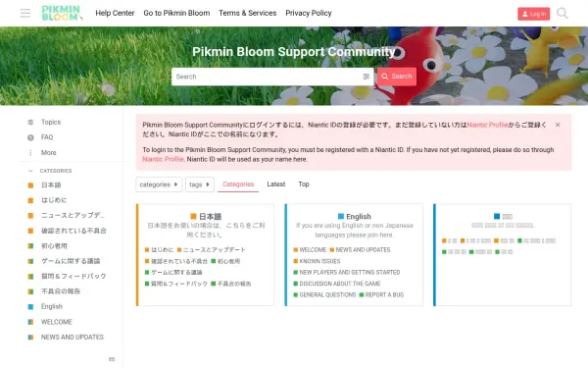588x368 pixels.
Task: Select English in sidebar categories
Action: click(x=52, y=307)
